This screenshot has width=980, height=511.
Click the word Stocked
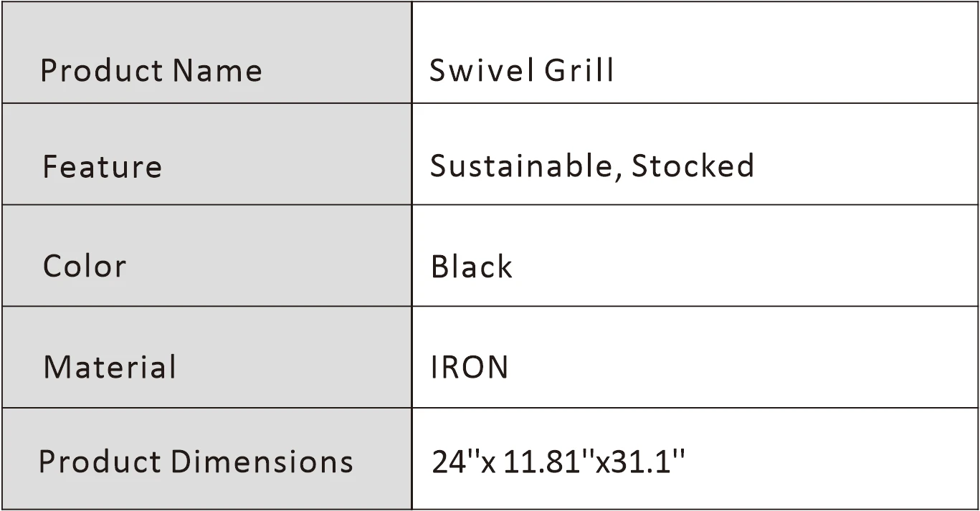tap(693, 166)
